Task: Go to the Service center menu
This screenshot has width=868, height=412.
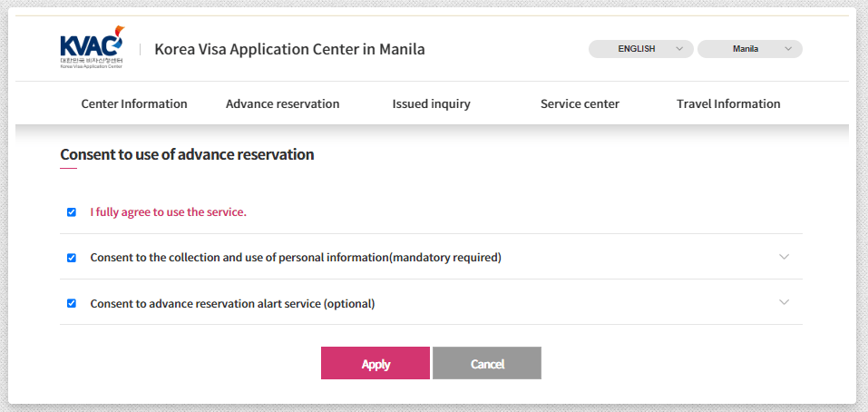Action: coord(580,103)
